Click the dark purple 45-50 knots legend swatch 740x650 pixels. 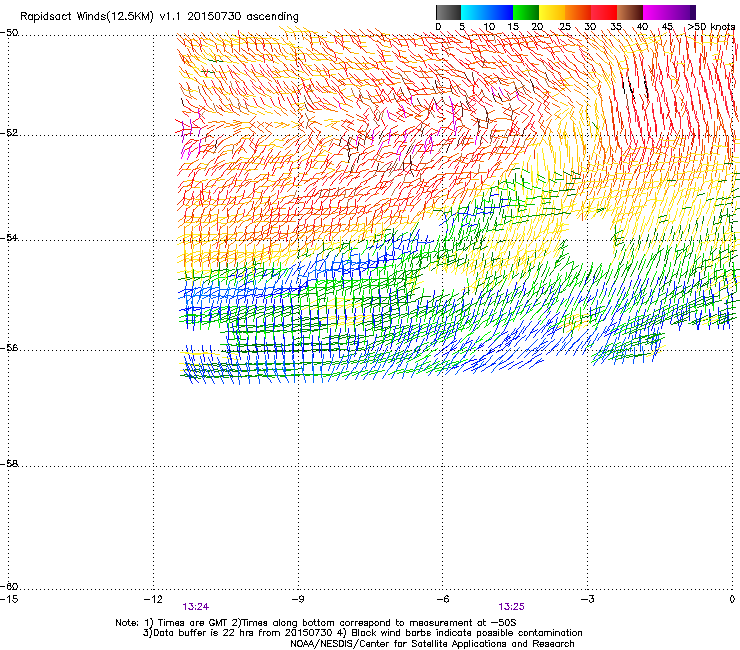682,12
